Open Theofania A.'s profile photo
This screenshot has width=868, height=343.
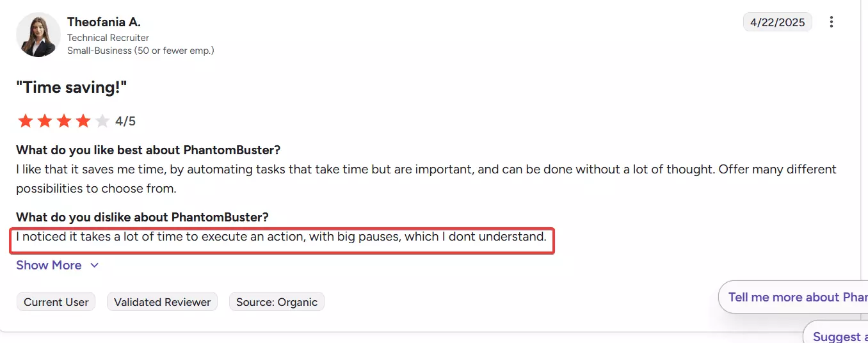pos(38,35)
